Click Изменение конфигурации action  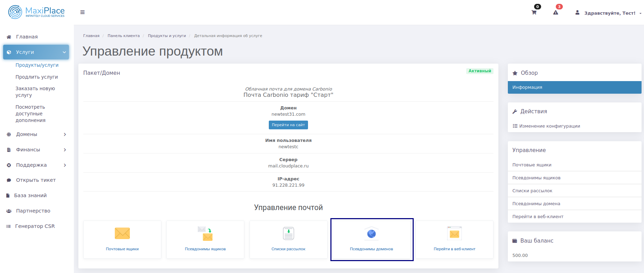pyautogui.click(x=549, y=126)
